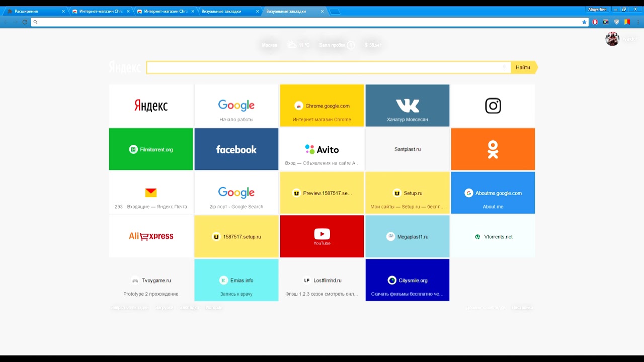Open the dark blue Citysmile.org tile
This screenshot has height=362, width=644.
point(408,280)
